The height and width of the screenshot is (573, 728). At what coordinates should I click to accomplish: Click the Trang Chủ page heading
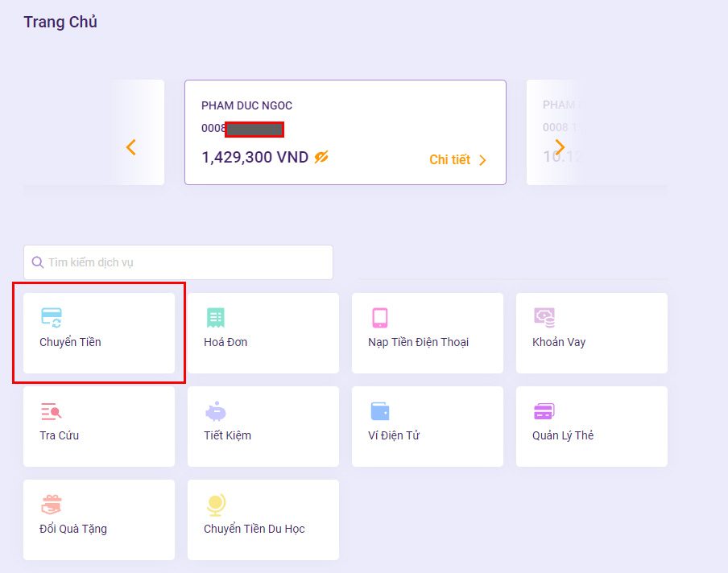pos(60,22)
